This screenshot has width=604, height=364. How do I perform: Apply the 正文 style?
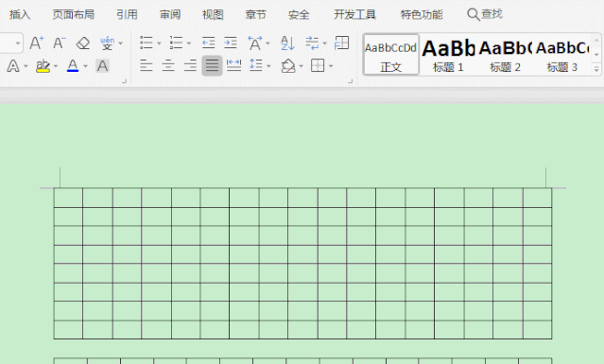[x=391, y=54]
